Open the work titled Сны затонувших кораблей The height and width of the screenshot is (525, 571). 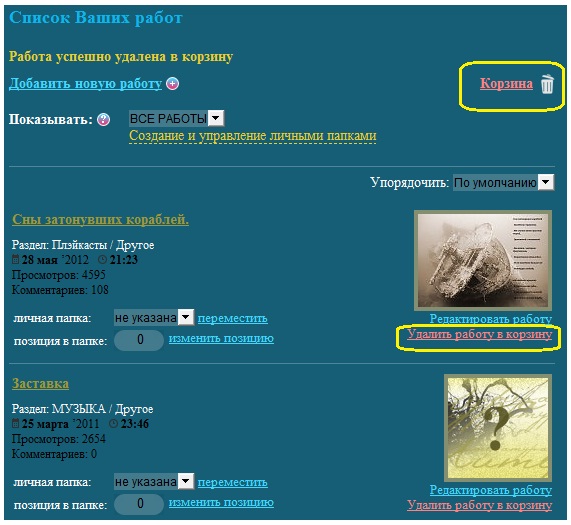pyautogui.click(x=101, y=219)
